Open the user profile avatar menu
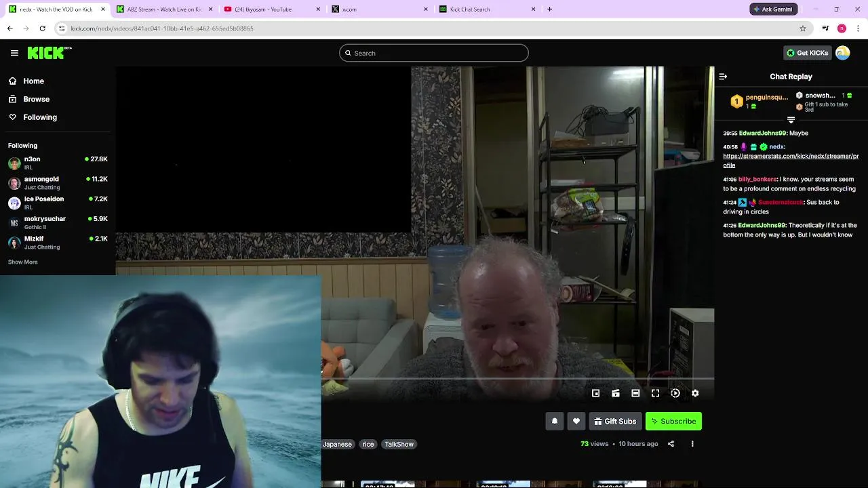This screenshot has height=488, width=868. 843,53
